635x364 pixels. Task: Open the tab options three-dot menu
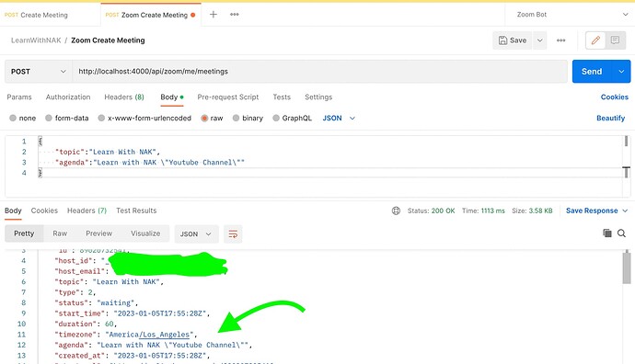[x=234, y=15]
